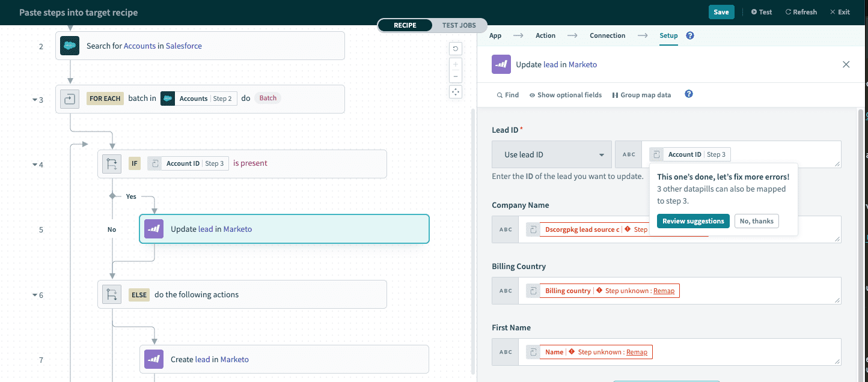
Task: Click the canvas reset/undo zoom icon
Action: point(456,49)
